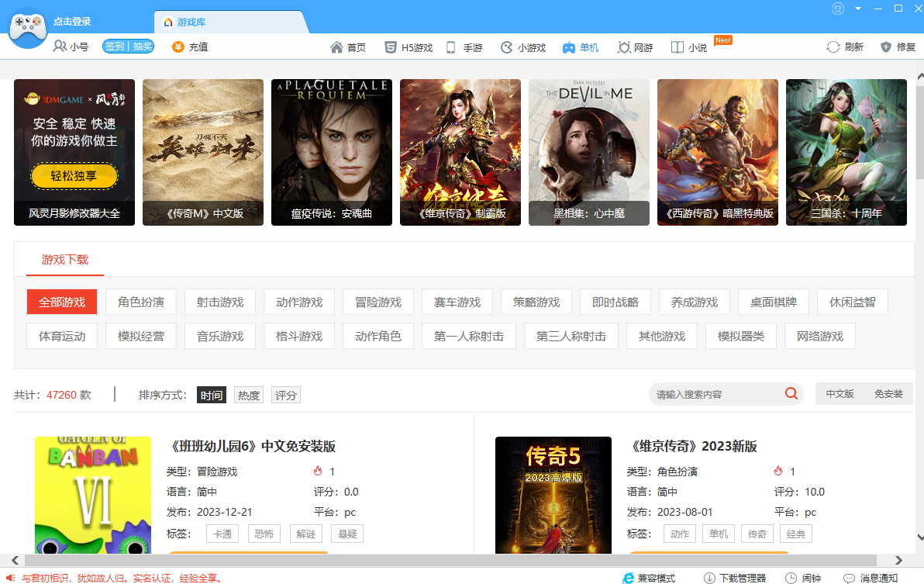Choose 策略游戏 category
Screen dimensions: 924x584
[x=536, y=302]
